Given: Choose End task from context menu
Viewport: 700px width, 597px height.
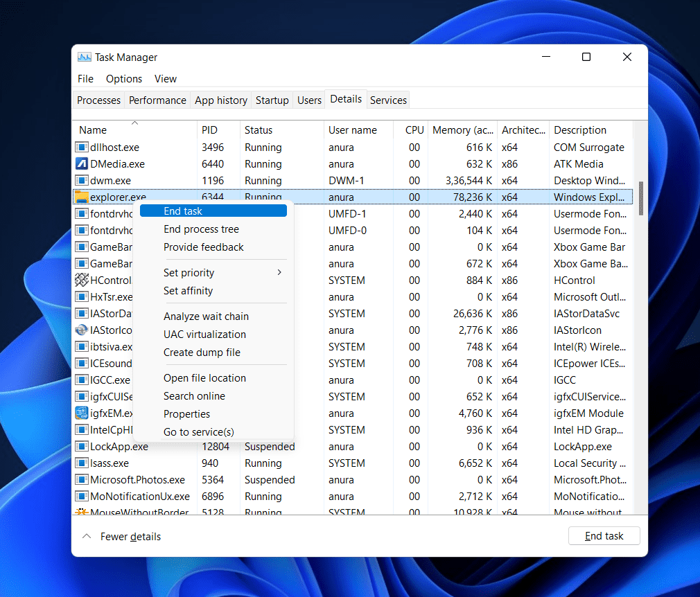Looking at the screenshot, I should coord(183,211).
